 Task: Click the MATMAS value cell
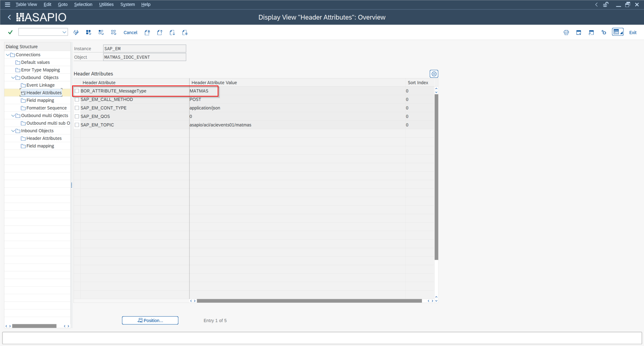click(x=298, y=91)
